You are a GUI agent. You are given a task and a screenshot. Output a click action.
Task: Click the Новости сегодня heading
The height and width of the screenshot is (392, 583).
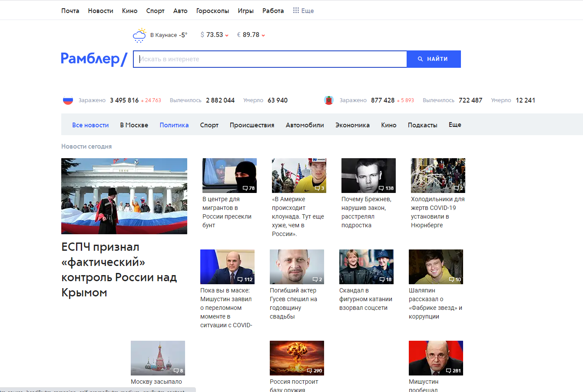point(86,146)
